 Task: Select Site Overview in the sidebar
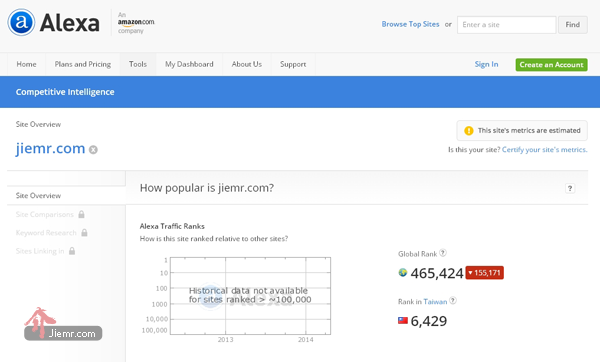click(38, 196)
